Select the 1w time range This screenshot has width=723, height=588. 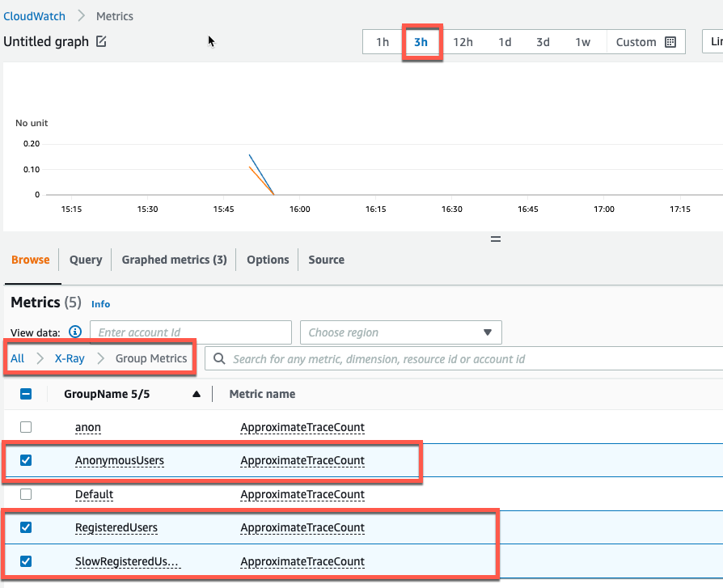(582, 42)
